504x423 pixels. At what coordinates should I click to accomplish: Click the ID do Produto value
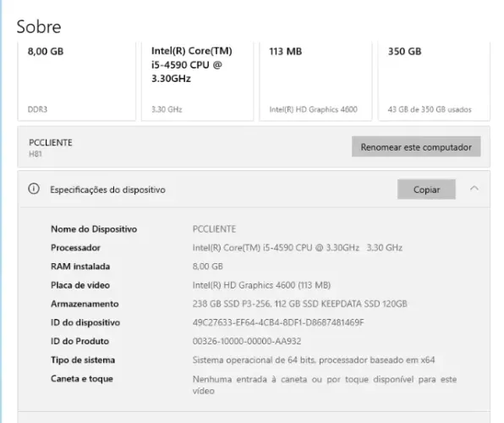click(x=247, y=341)
